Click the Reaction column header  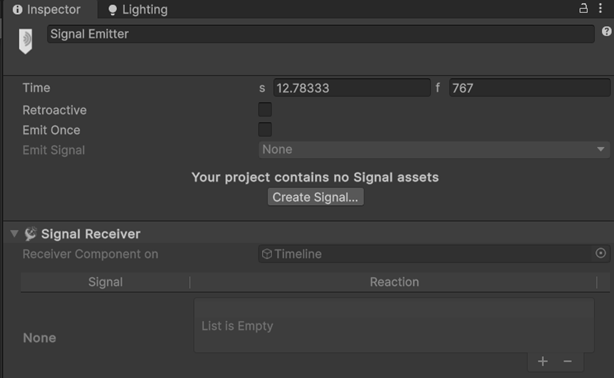tap(394, 282)
